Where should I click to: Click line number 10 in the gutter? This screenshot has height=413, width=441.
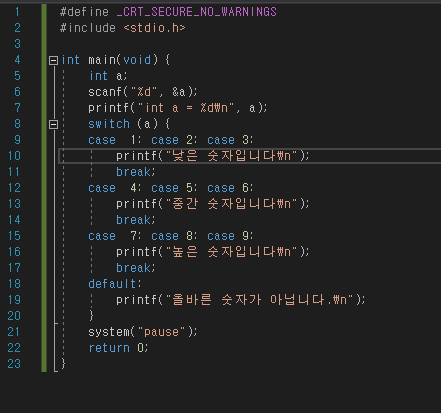[14, 156]
